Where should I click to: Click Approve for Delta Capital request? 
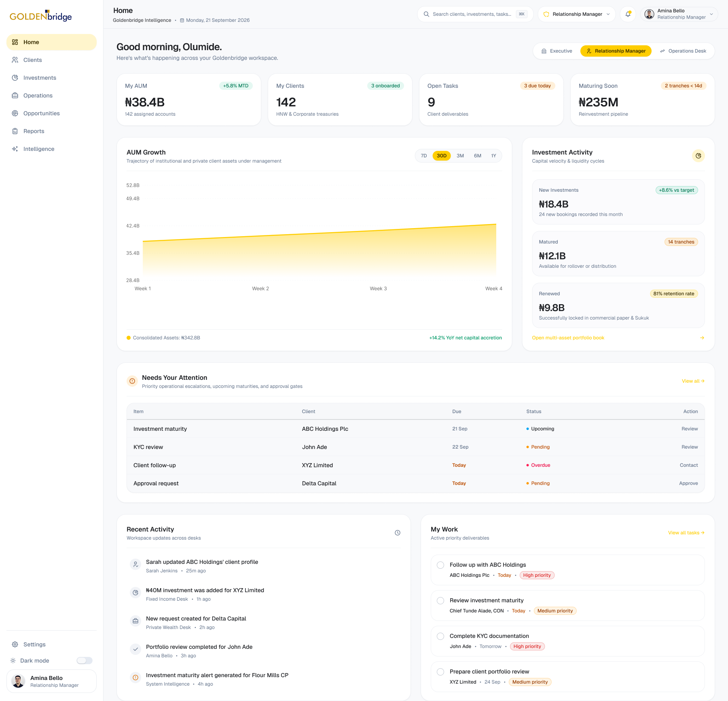point(689,483)
